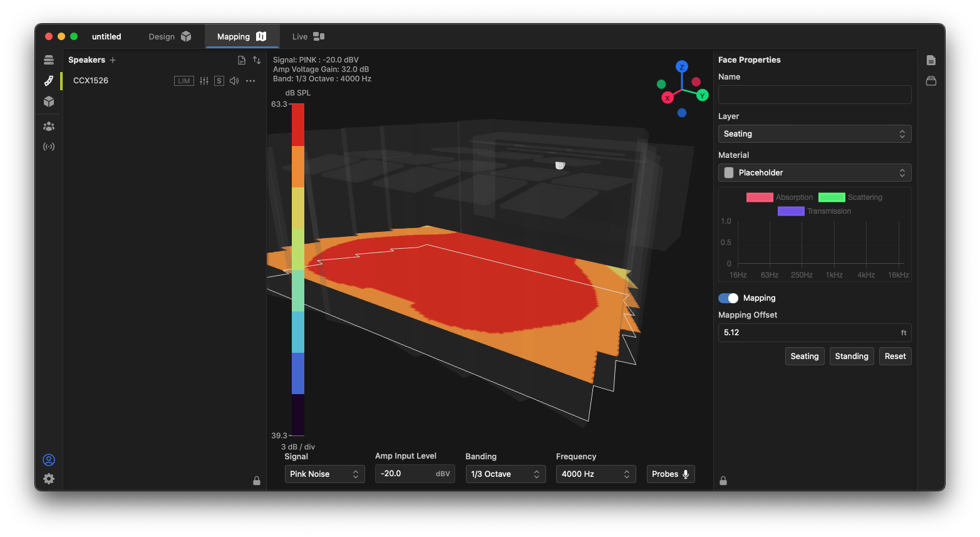Open the audience people-group sidebar icon
The image size is (980, 537).
pos(49,126)
